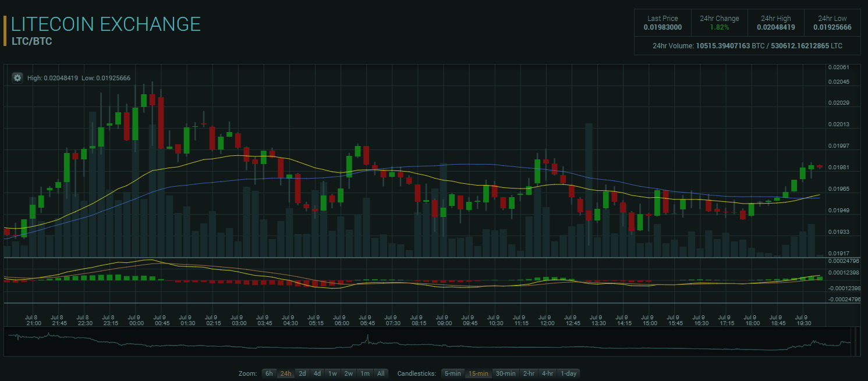Click the Jul 9 09:00 time label
This screenshot has height=381, width=868.
[444, 320]
